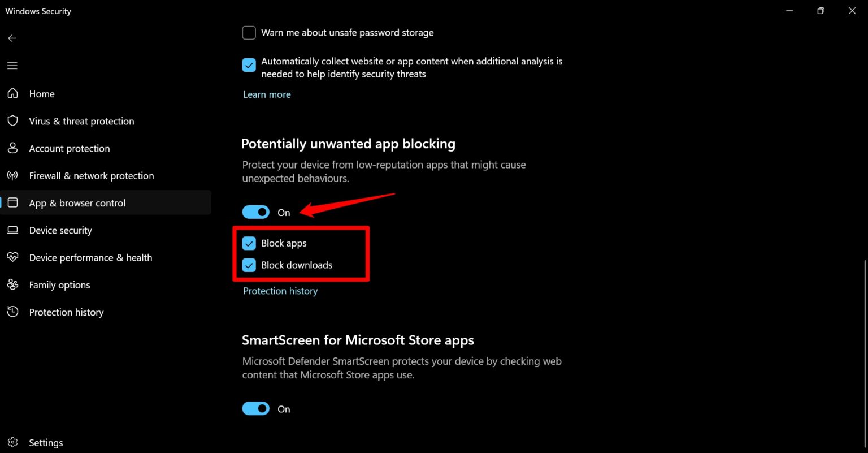Viewport: 868px width, 453px height.
Task: Collapse the navigation sidebar with hamburger button
Action: (12, 66)
